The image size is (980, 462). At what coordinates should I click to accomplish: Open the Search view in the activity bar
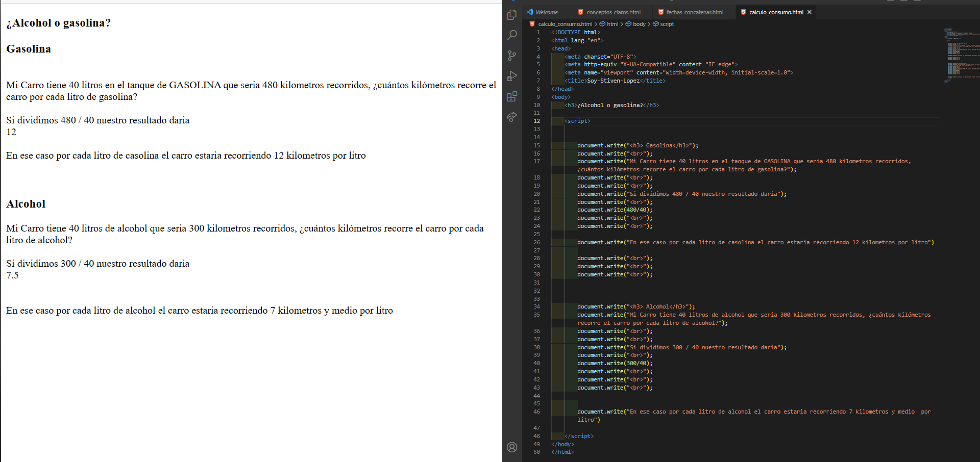(x=512, y=35)
